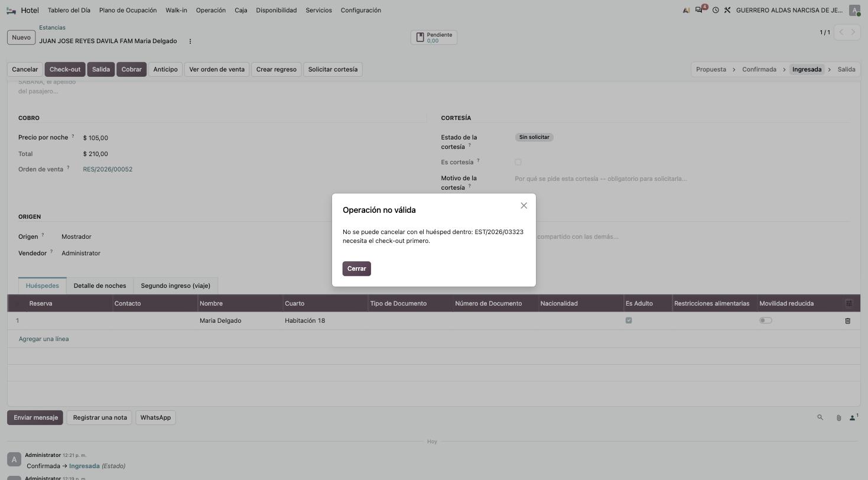
Task: Open the attachments paperclip icon
Action: tap(838, 417)
